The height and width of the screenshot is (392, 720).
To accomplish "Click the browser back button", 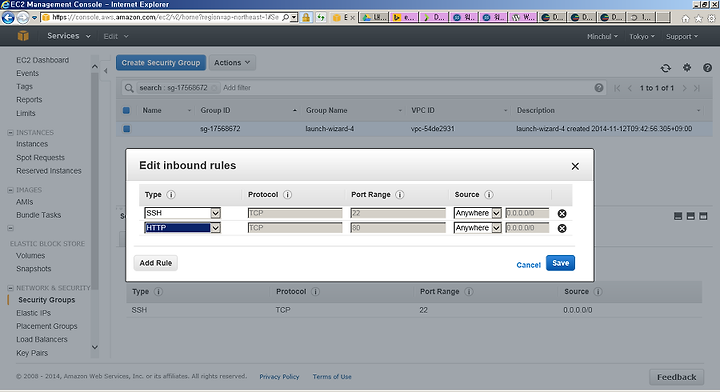I will [8, 17].
